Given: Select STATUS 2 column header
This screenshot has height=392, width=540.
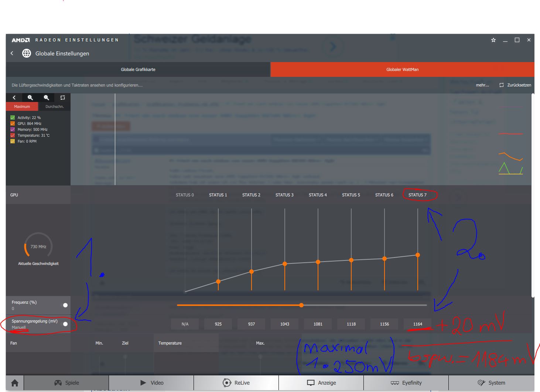Looking at the screenshot, I should pyautogui.click(x=251, y=195).
